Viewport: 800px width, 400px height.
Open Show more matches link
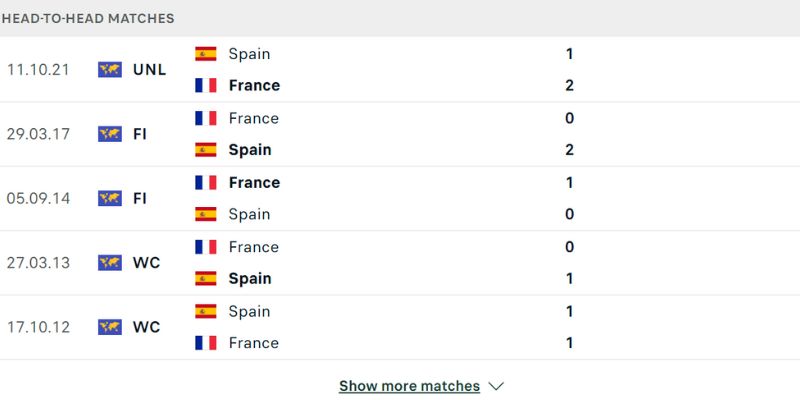[409, 386]
